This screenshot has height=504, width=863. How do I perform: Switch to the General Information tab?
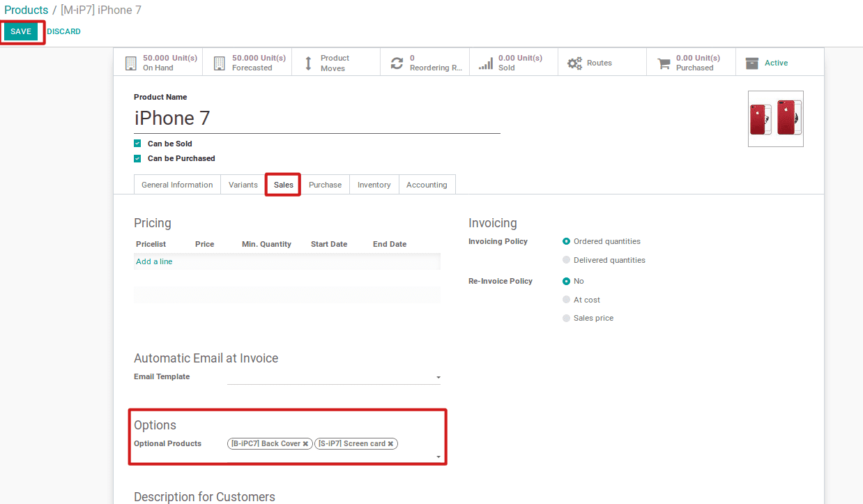177,185
